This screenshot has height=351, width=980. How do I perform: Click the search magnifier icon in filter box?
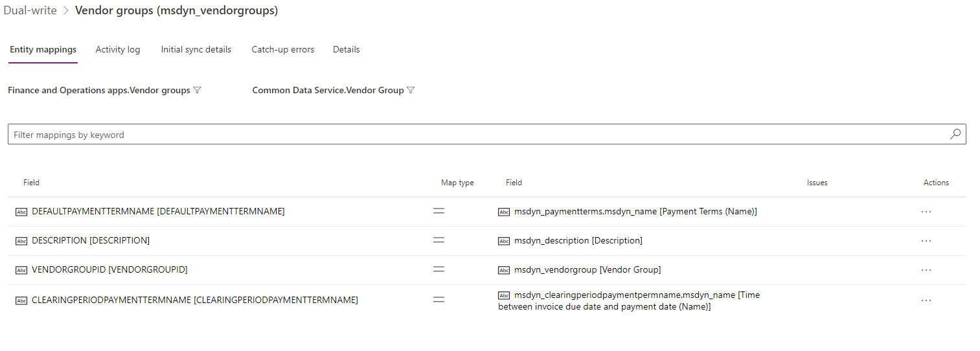tap(955, 134)
